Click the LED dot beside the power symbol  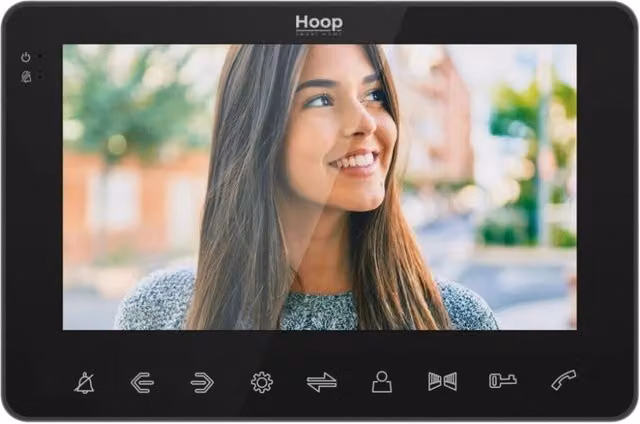(40, 56)
